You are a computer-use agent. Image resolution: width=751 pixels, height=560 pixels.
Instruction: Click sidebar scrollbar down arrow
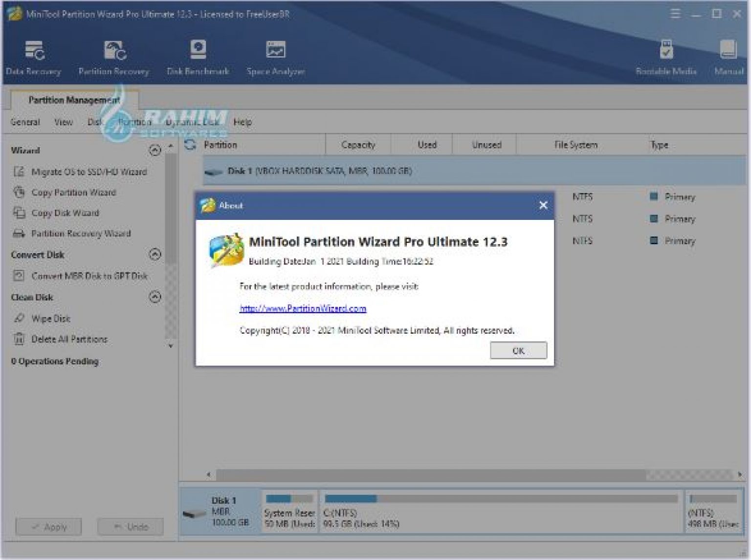coord(171,345)
